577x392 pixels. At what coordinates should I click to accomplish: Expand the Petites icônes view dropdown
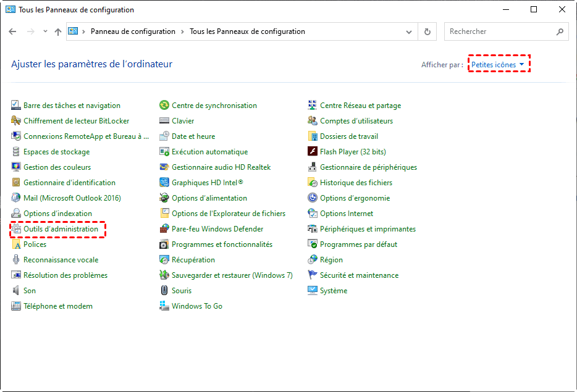(498, 65)
